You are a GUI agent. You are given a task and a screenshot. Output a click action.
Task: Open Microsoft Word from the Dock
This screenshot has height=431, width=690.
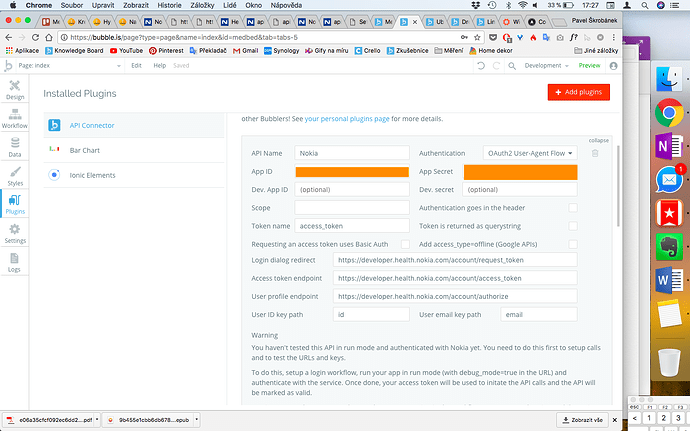coord(669,280)
